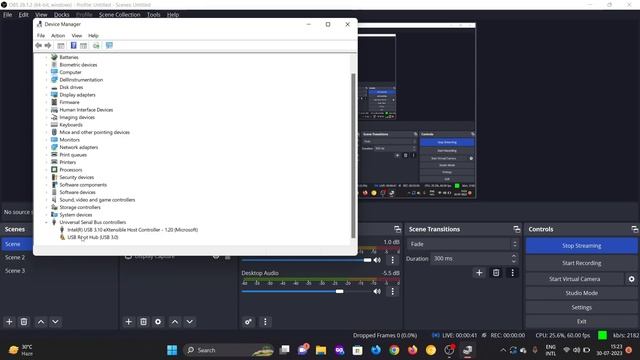This screenshot has height=360, width=640.
Task: Configure virtual camera with the gear icon
Action: (631, 279)
